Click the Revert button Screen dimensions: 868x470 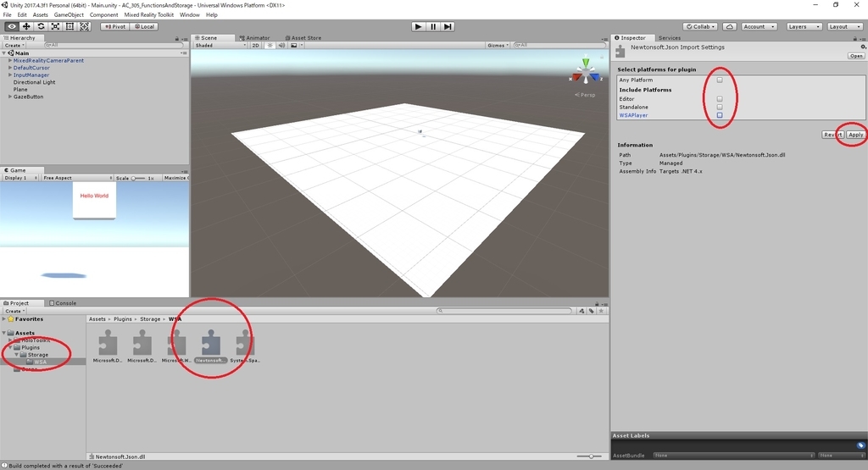(x=832, y=135)
